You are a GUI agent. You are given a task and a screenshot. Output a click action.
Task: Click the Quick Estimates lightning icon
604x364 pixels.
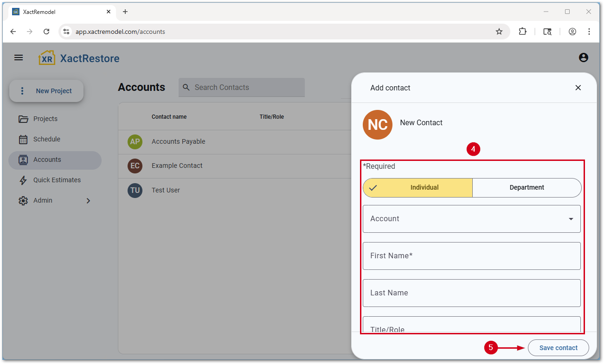[x=23, y=180]
